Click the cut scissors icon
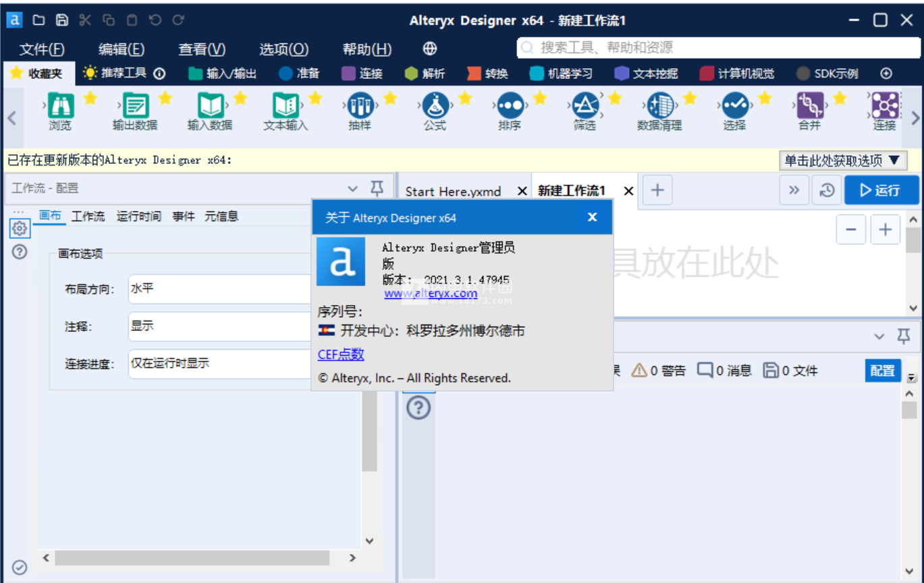Viewport: 924px width, 583px height. coord(85,20)
